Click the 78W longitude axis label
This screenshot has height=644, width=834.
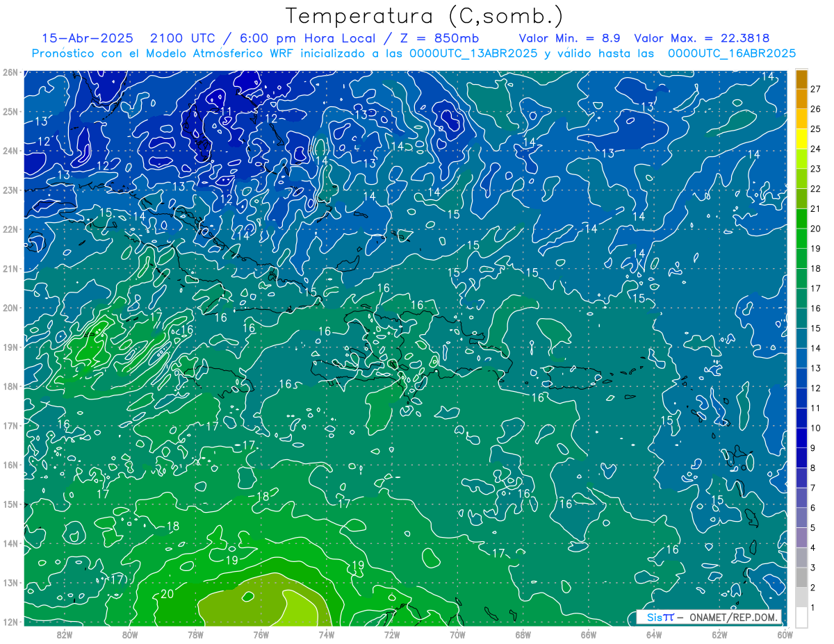click(195, 634)
